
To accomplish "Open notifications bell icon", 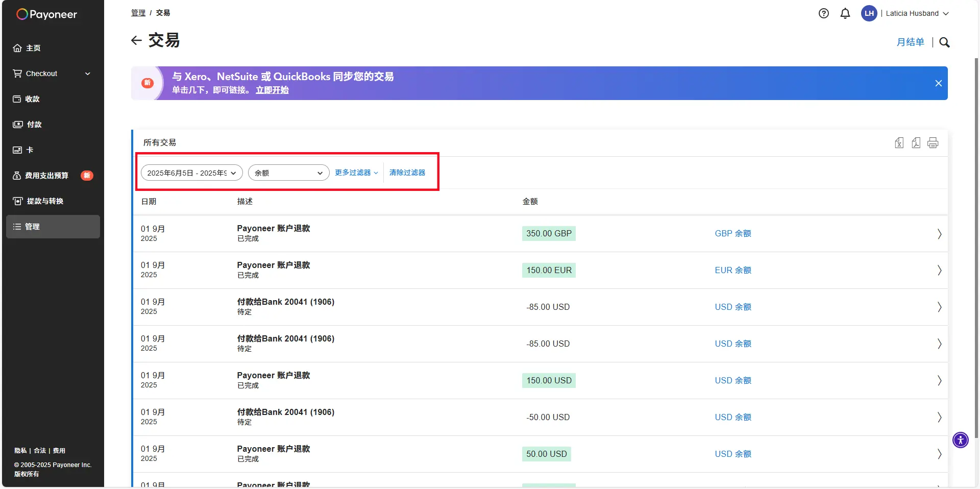I will click(845, 14).
